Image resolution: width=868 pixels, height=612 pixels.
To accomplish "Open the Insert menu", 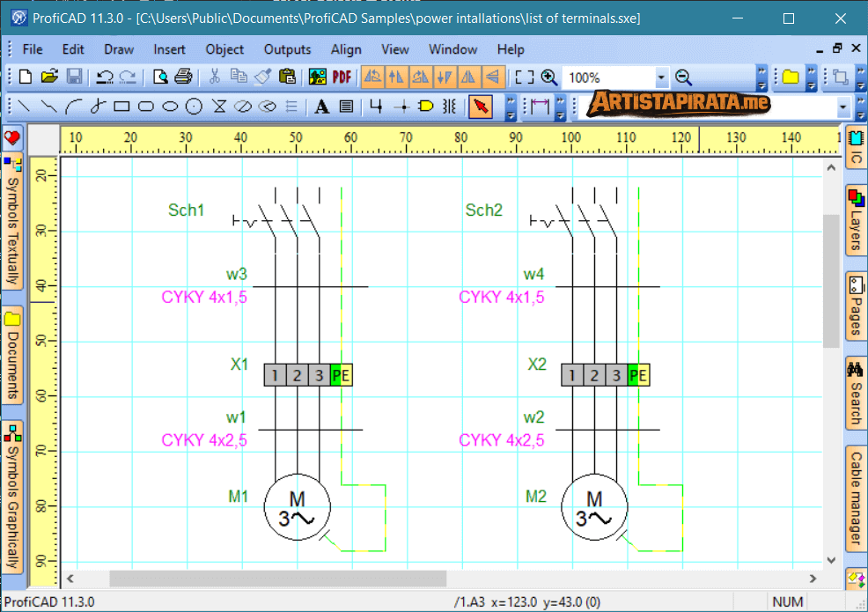I will [x=169, y=49].
